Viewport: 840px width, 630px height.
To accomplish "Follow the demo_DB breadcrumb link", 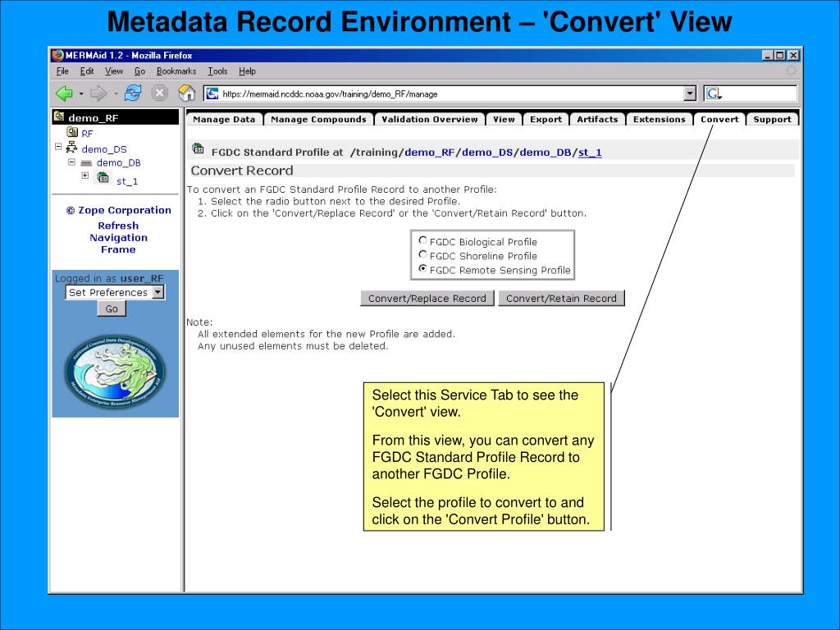I will pyautogui.click(x=546, y=152).
